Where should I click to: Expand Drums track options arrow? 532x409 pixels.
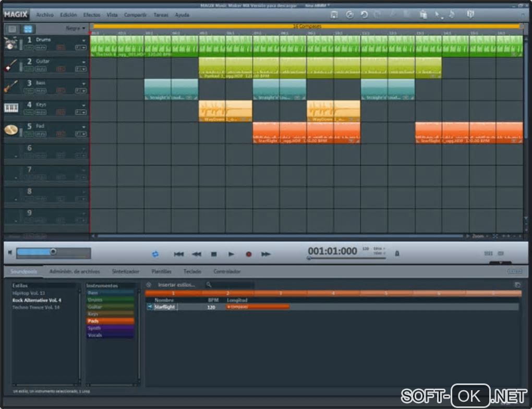(84, 40)
